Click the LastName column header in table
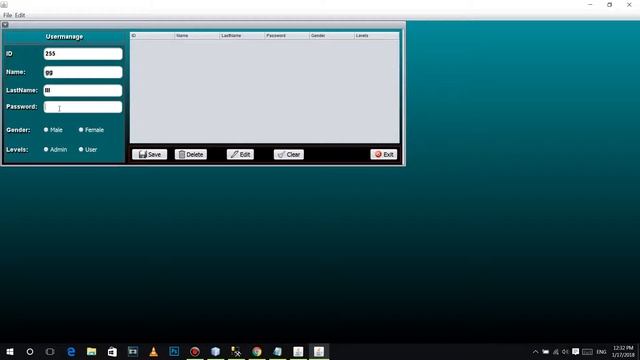 242,36
